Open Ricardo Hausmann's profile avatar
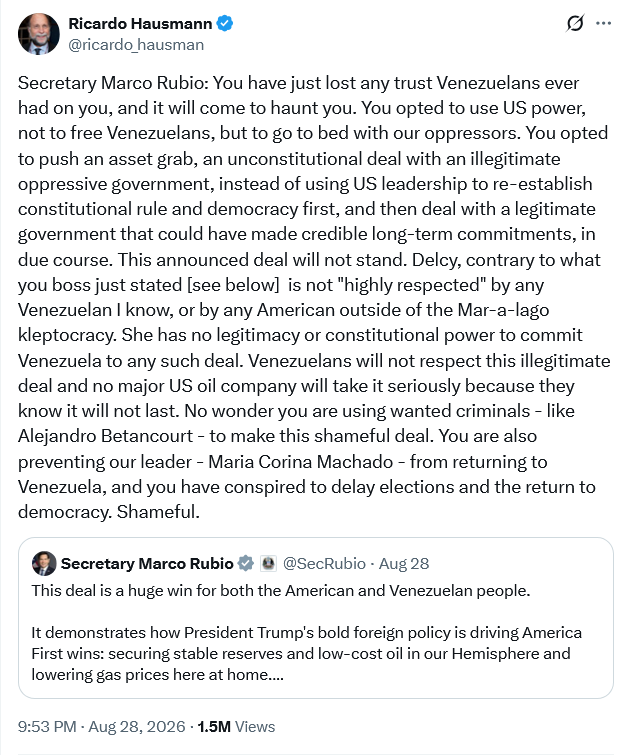630x755 pixels. [x=39, y=34]
